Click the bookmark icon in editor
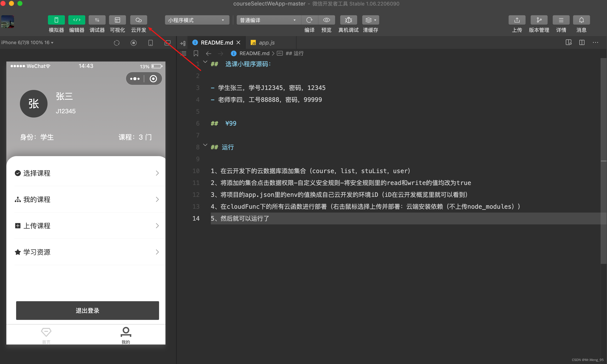The width and height of the screenshot is (607, 364). point(196,53)
